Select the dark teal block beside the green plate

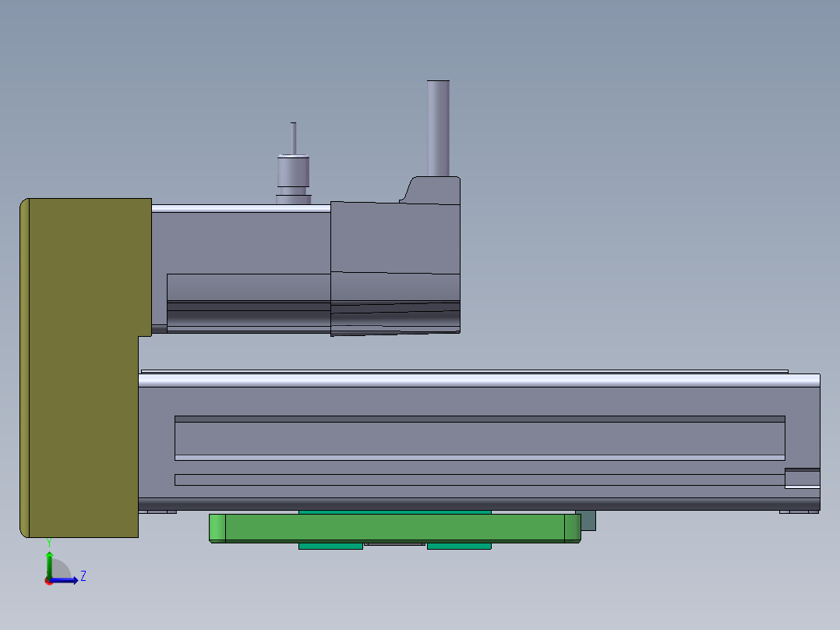click(588, 520)
